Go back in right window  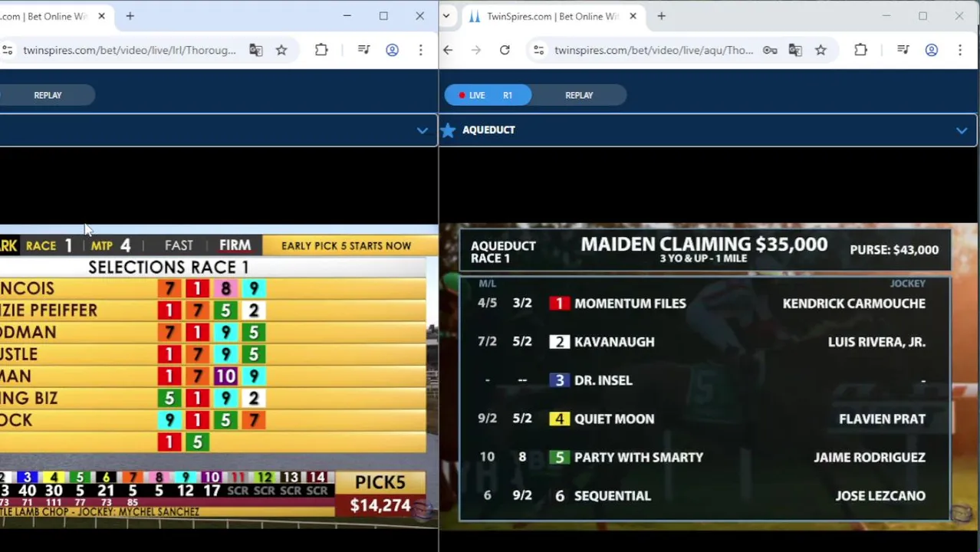point(448,50)
